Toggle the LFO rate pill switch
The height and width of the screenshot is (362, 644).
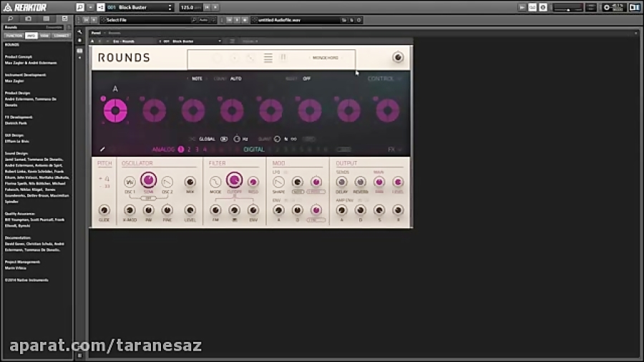(298, 192)
